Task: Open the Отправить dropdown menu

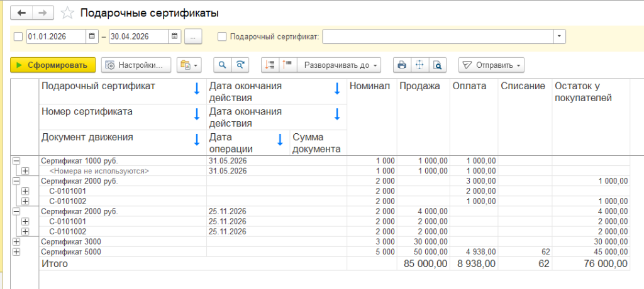Action: tap(491, 65)
